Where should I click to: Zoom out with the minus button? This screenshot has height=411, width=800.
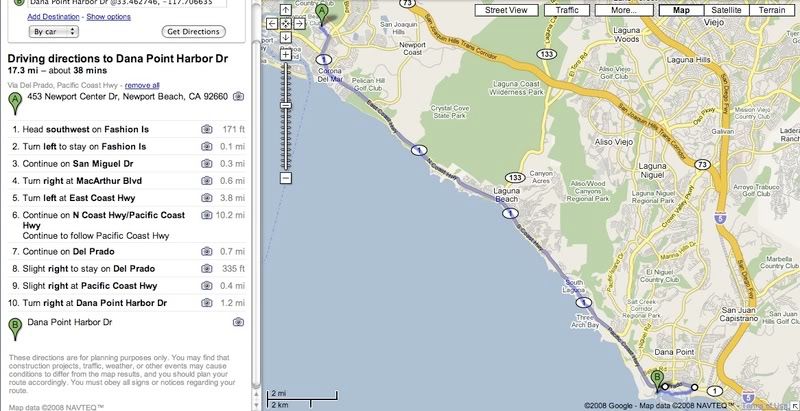tap(286, 178)
